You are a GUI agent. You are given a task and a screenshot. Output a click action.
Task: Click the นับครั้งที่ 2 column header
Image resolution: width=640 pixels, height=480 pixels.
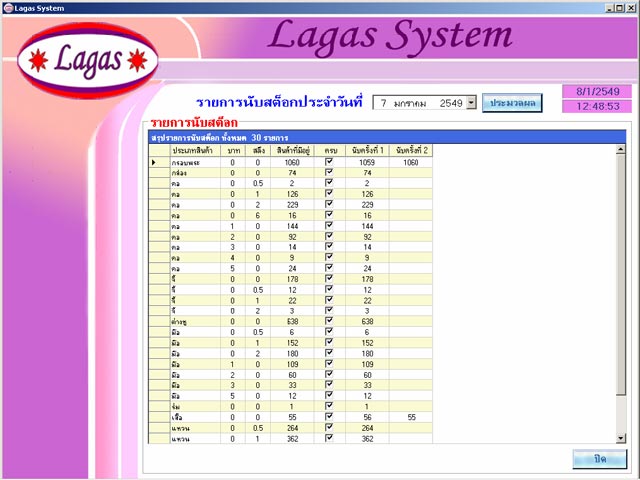tap(411, 151)
